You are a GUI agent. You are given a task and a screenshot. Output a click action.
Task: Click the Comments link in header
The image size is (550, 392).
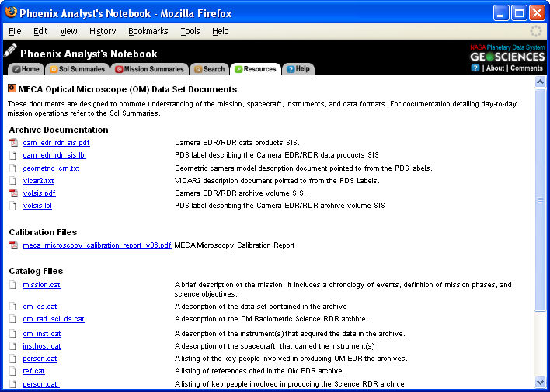[526, 68]
